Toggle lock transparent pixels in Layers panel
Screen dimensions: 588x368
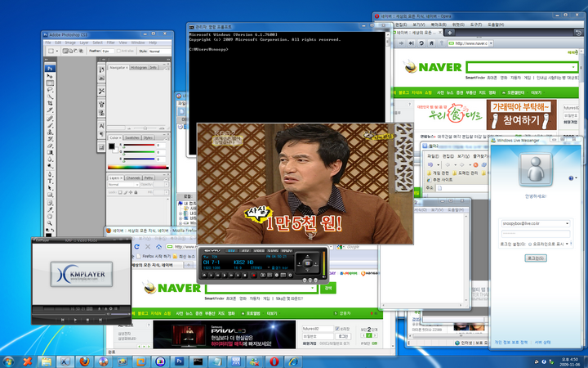[120, 192]
